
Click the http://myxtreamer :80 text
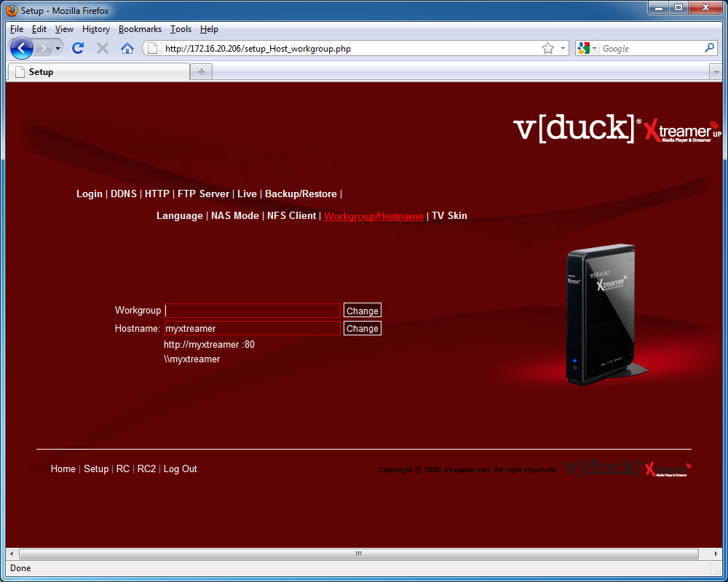click(x=209, y=344)
